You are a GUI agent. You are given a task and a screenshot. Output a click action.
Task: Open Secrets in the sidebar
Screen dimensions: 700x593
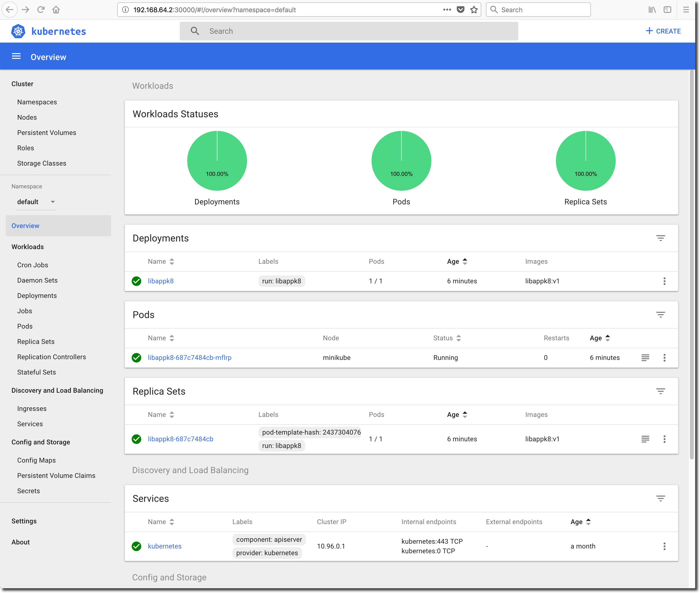point(28,491)
